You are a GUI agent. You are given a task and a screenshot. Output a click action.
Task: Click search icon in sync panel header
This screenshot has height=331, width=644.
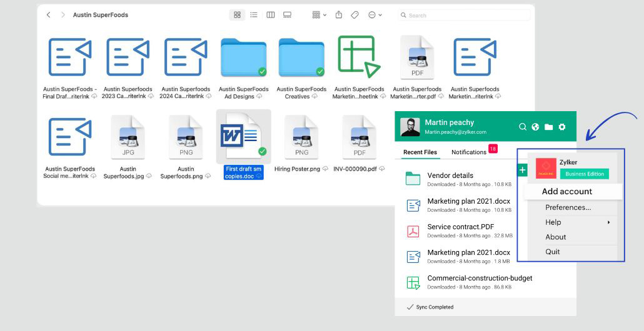coord(523,127)
